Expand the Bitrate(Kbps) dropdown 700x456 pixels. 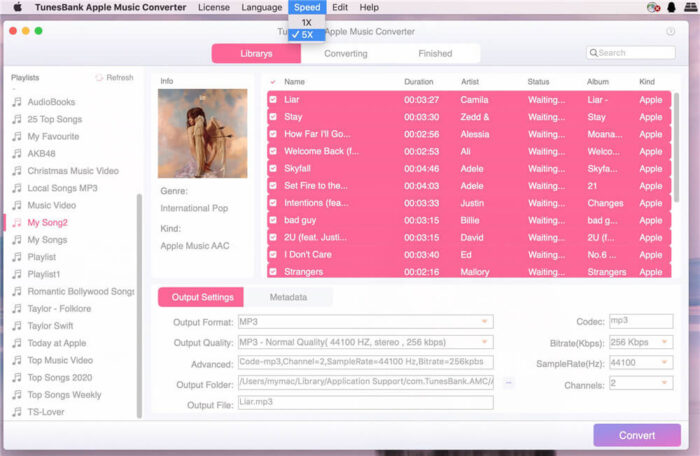pos(640,342)
